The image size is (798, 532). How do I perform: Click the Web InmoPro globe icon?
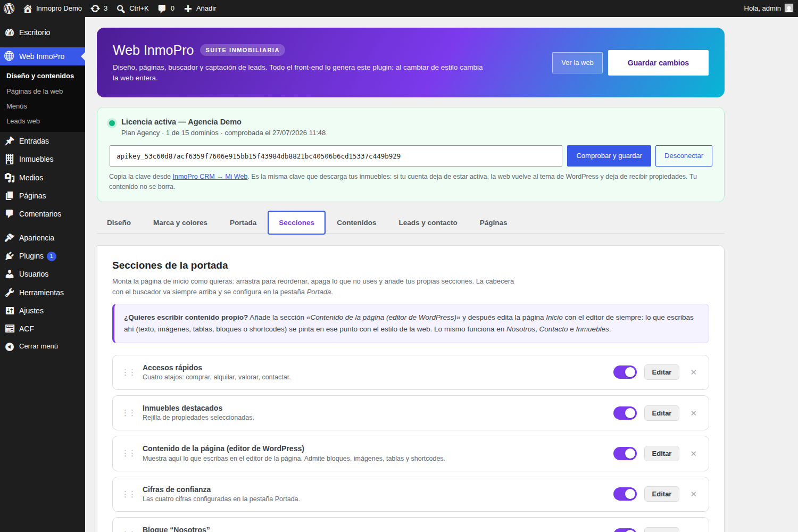point(10,56)
